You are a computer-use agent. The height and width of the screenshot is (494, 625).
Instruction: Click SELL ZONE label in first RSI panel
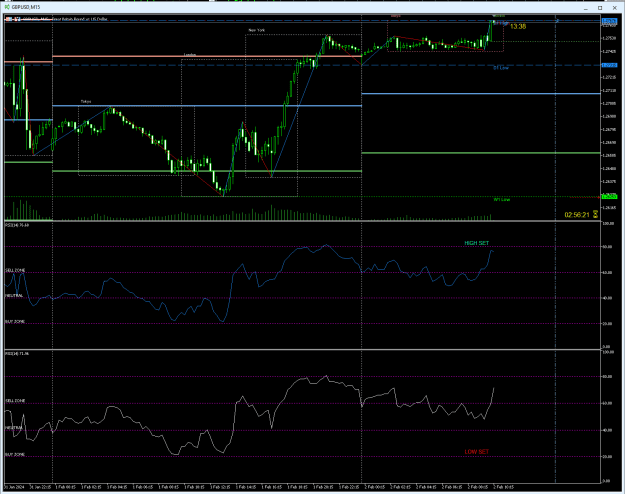[15, 270]
